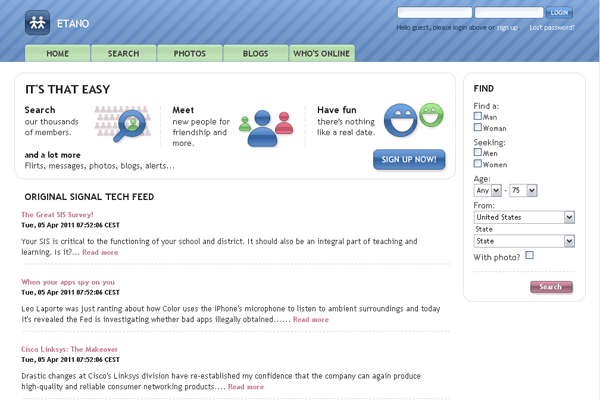Expand the State dropdown

pyautogui.click(x=524, y=241)
